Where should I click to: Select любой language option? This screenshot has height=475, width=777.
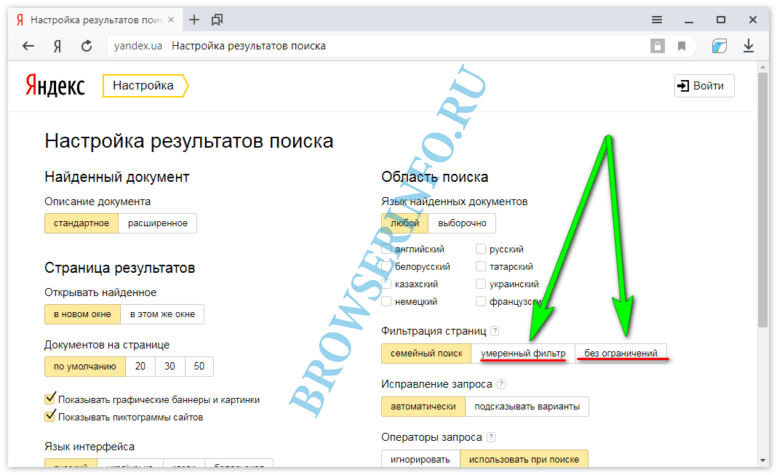[x=405, y=223]
